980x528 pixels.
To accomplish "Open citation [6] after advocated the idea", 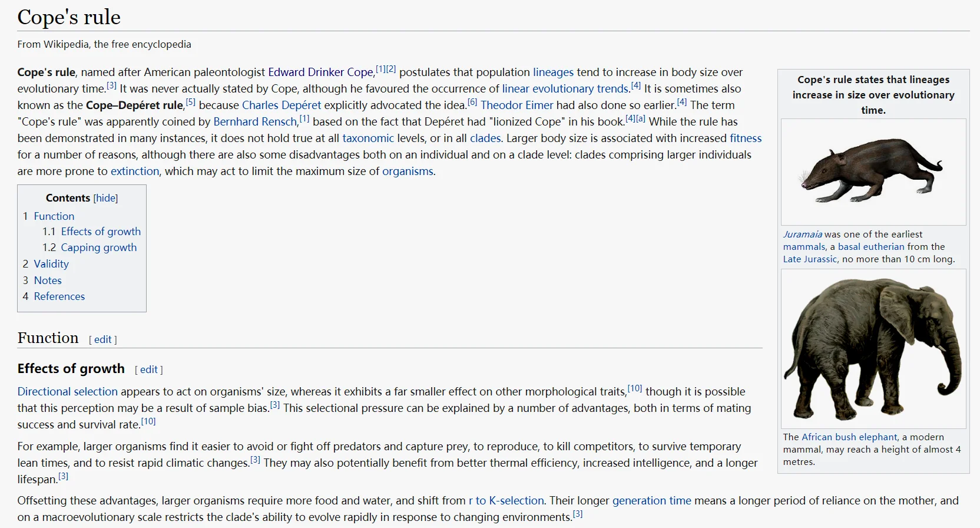I will (472, 102).
